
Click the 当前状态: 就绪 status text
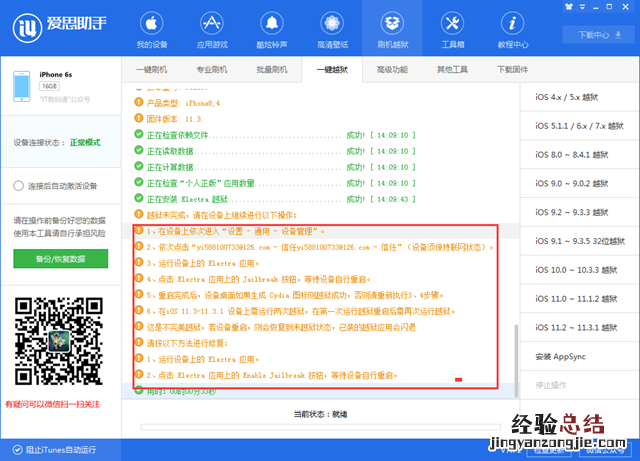tap(320, 414)
